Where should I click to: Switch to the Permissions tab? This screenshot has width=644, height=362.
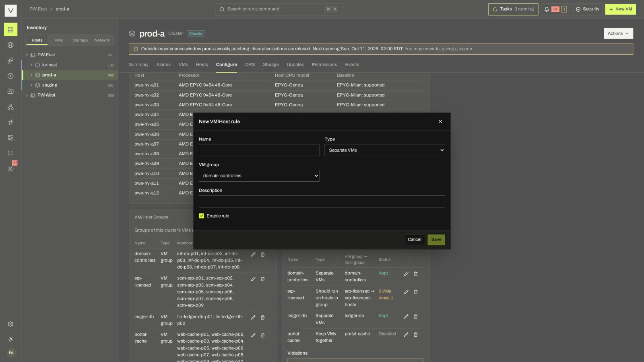324,65
